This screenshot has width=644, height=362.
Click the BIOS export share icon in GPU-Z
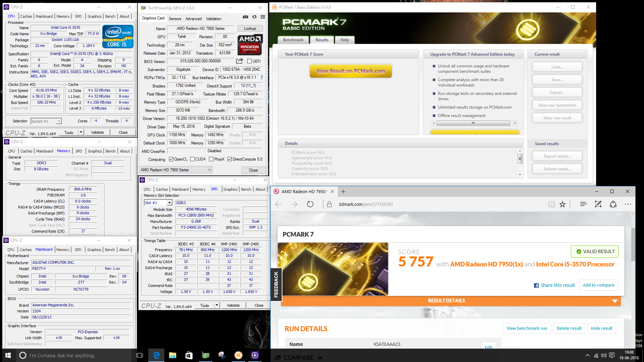tap(239, 61)
